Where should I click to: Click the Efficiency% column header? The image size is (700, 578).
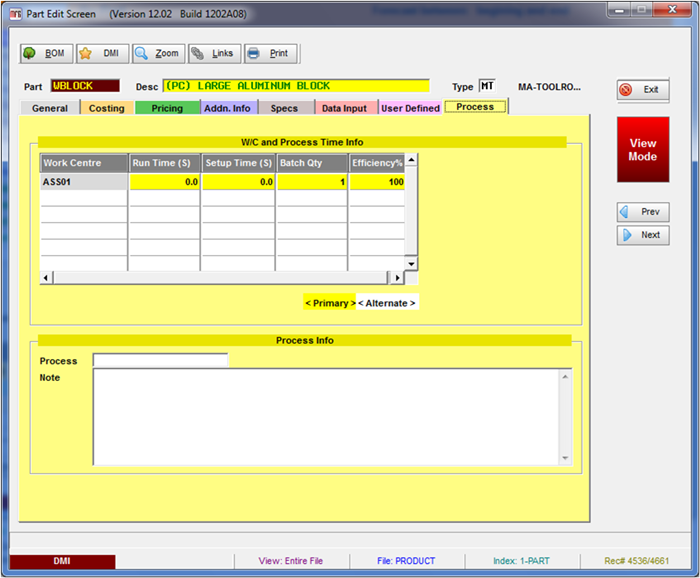coord(377,163)
